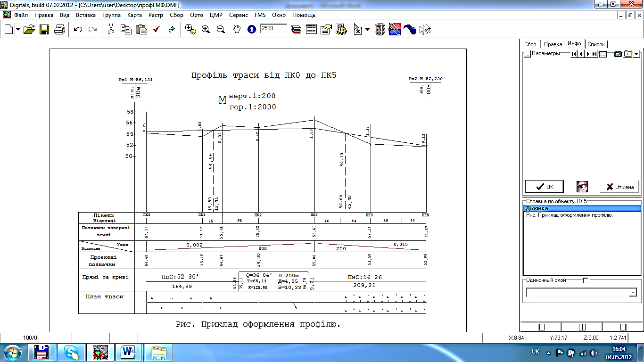Click the Отмена button
The image size is (644, 362).
(619, 187)
